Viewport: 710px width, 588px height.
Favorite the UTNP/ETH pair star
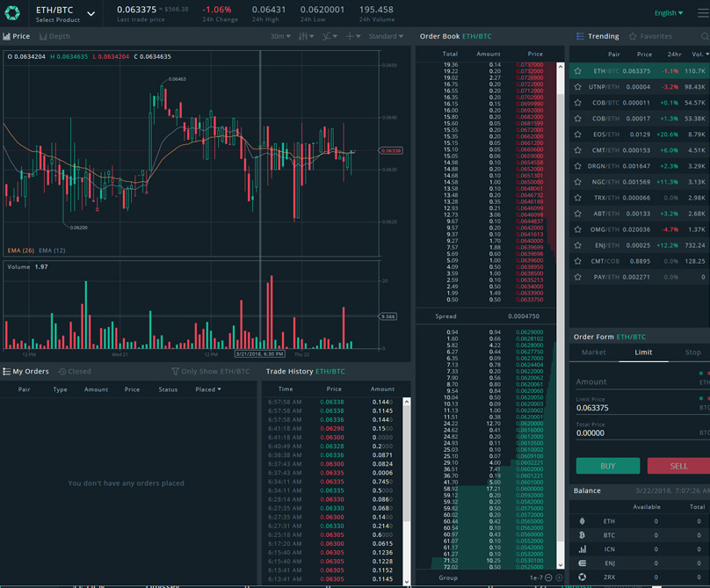tap(578, 87)
